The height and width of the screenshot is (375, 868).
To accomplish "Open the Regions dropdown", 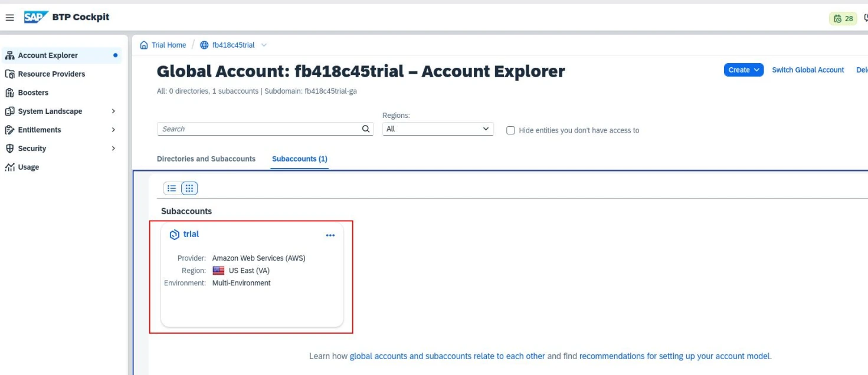I will pyautogui.click(x=438, y=129).
